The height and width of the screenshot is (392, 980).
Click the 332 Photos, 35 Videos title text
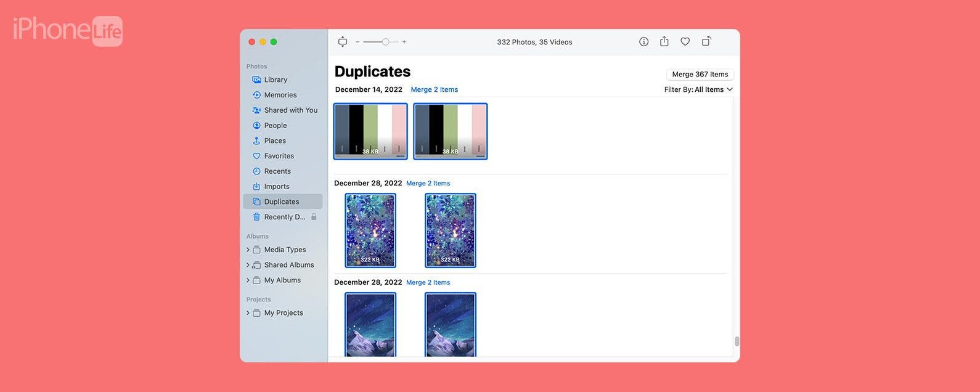point(534,42)
